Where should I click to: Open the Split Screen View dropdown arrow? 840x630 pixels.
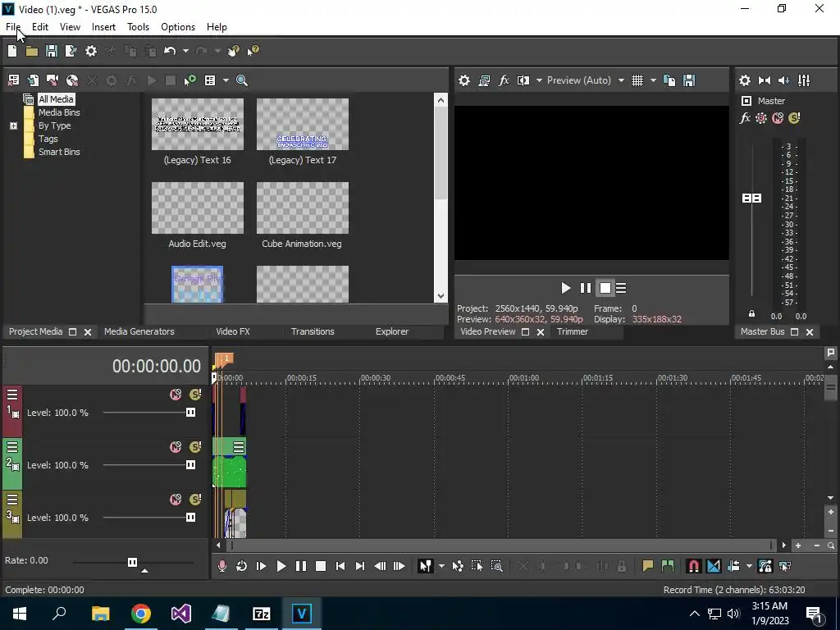[539, 80]
